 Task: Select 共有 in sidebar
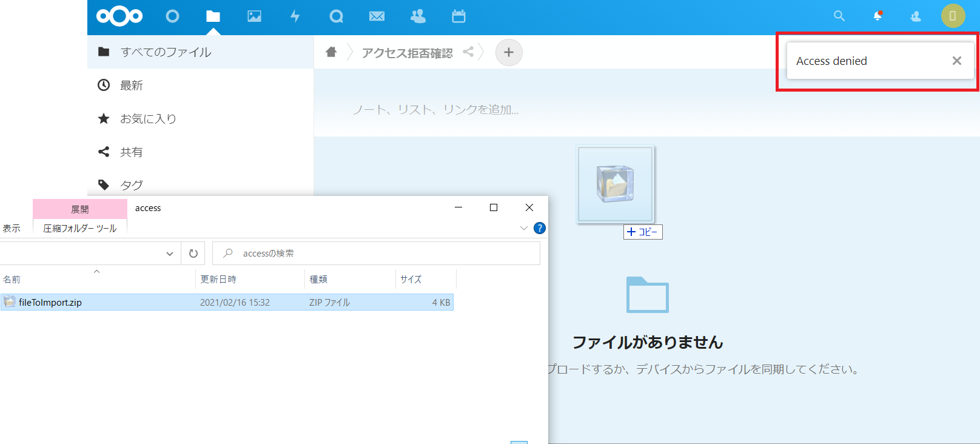coord(200,152)
